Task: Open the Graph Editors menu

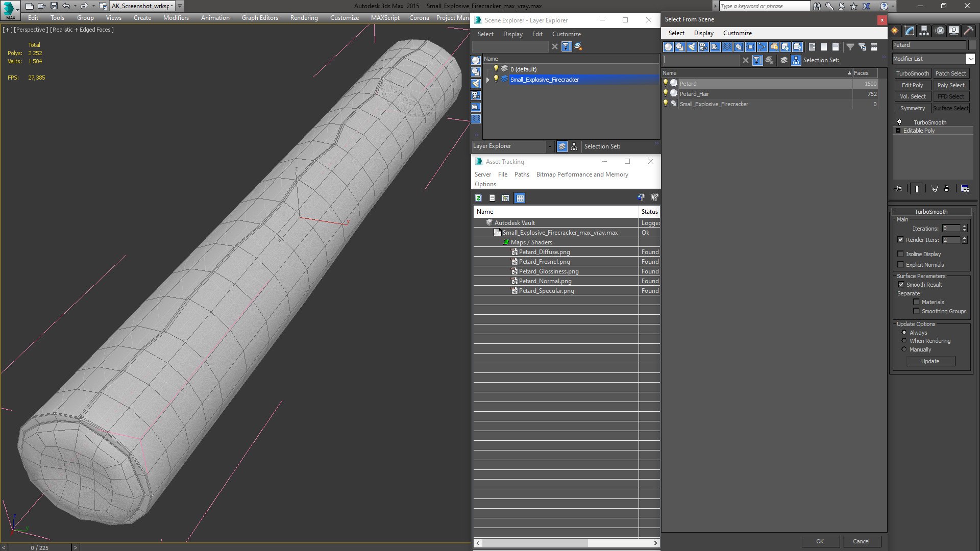Action: click(260, 17)
